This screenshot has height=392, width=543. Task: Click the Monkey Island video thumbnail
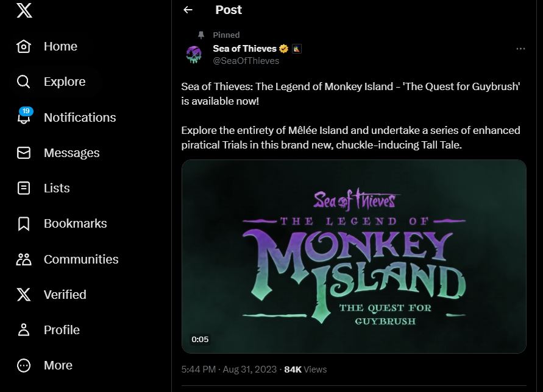point(353,256)
